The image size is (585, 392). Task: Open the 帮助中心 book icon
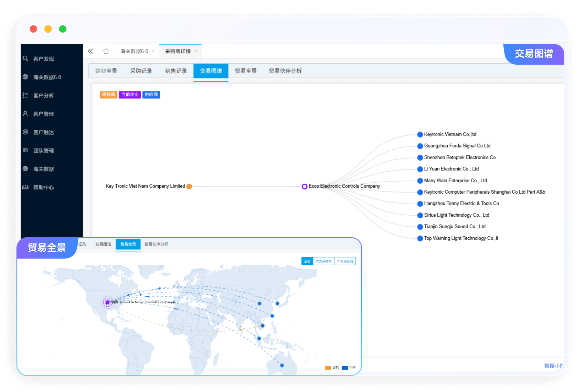[x=25, y=187]
